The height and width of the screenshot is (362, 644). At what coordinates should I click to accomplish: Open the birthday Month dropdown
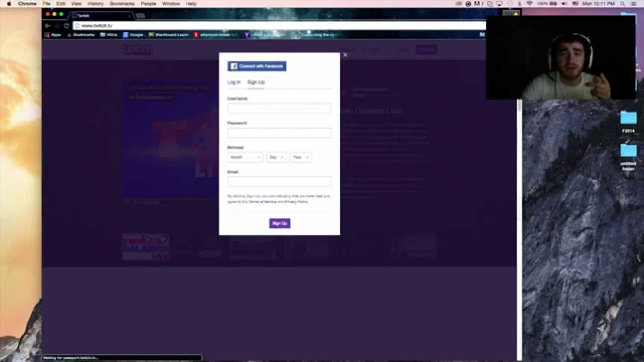[x=245, y=157]
